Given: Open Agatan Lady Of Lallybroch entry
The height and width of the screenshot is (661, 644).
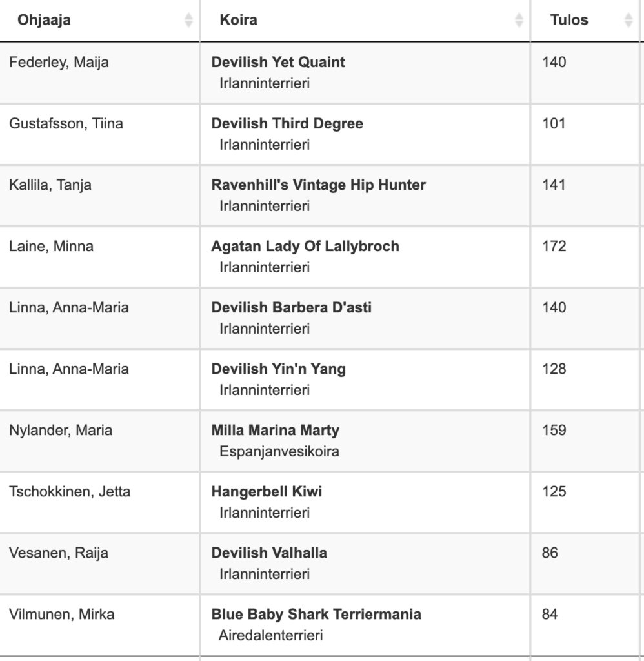Looking at the screenshot, I should [305, 246].
